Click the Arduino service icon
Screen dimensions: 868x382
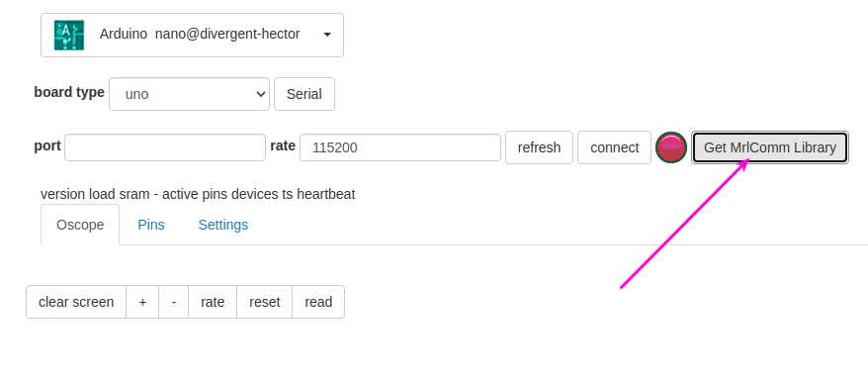click(x=69, y=35)
